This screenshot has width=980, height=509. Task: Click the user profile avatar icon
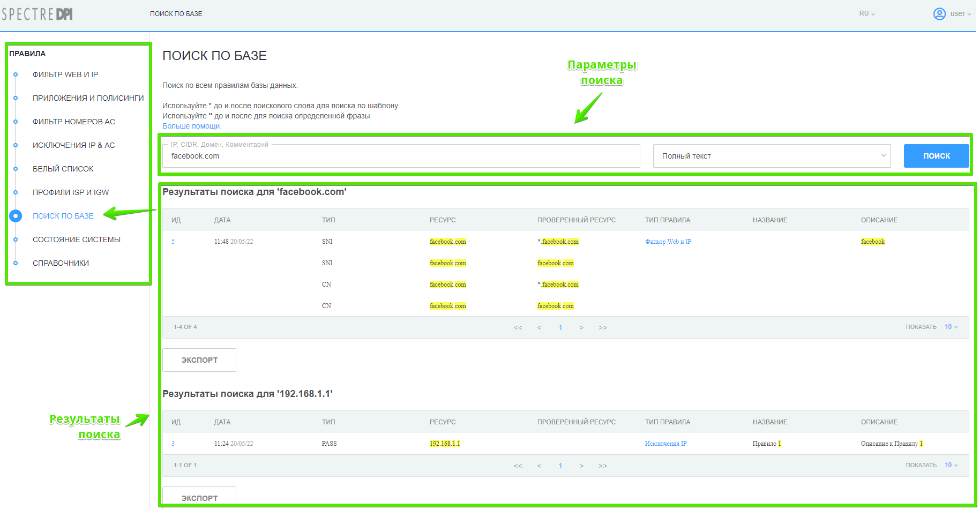pyautogui.click(x=939, y=14)
